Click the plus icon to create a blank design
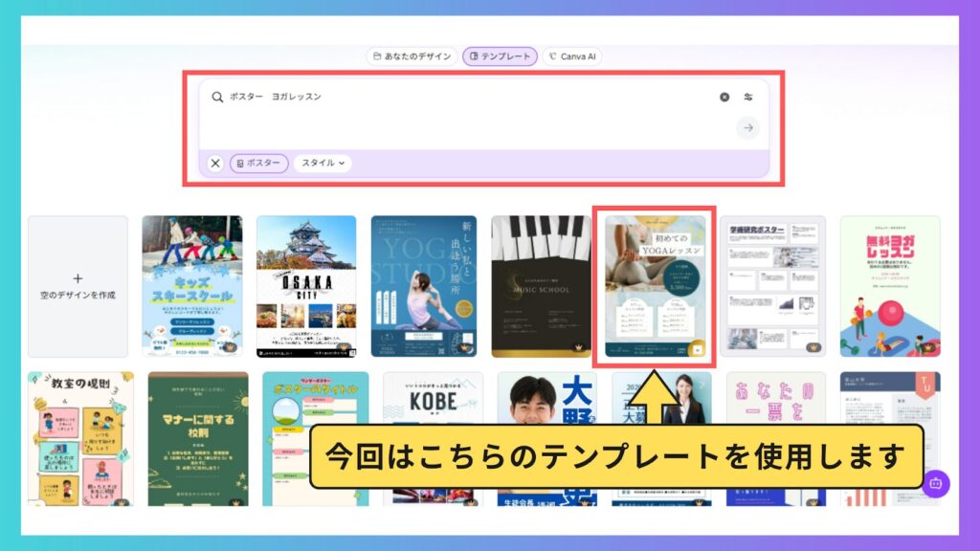980x551 pixels. 78,278
